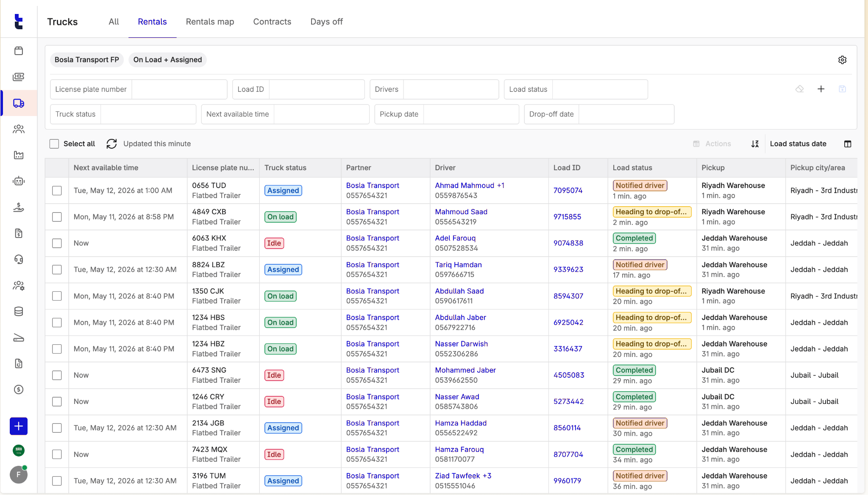Open the invoice document icon in sidebar

(x=19, y=233)
